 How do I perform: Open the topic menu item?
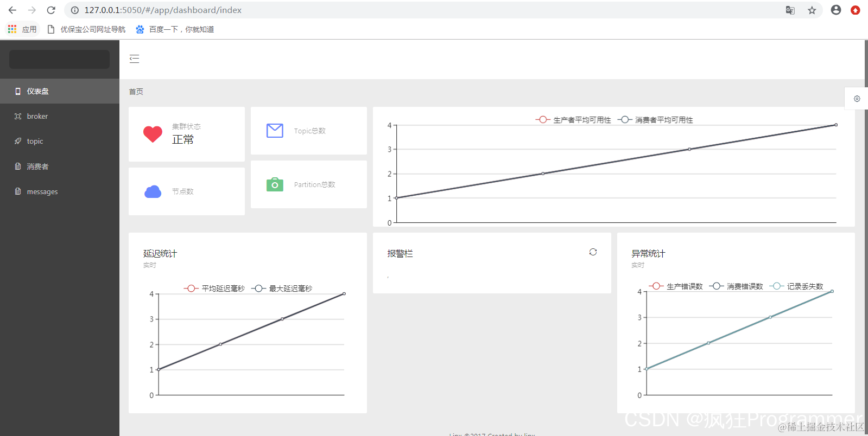point(60,141)
